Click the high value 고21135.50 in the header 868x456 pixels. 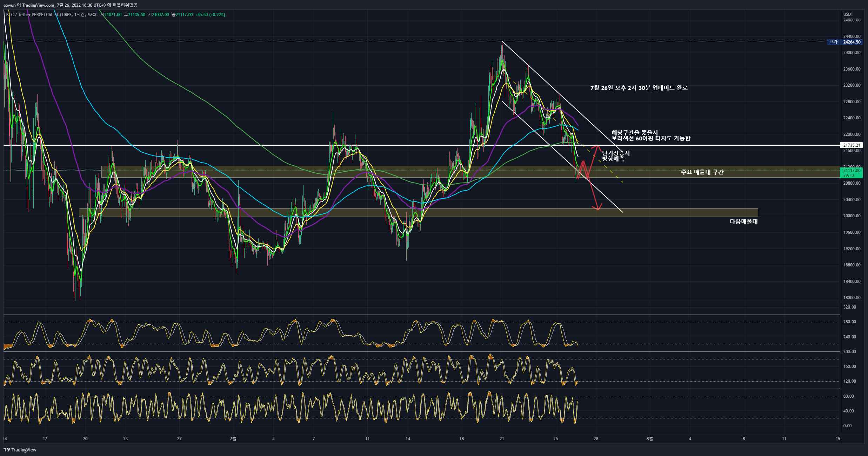pyautogui.click(x=135, y=15)
